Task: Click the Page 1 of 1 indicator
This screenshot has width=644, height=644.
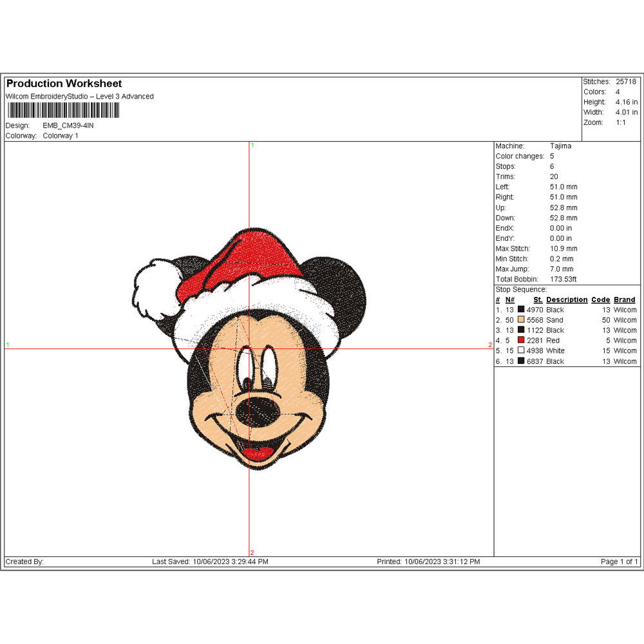Action: click(x=619, y=562)
